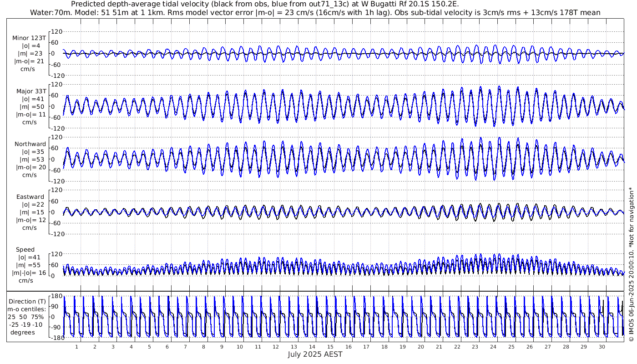Click the 'm-o centiles:' label
Screen dimensions: 637x364
coord(26,309)
